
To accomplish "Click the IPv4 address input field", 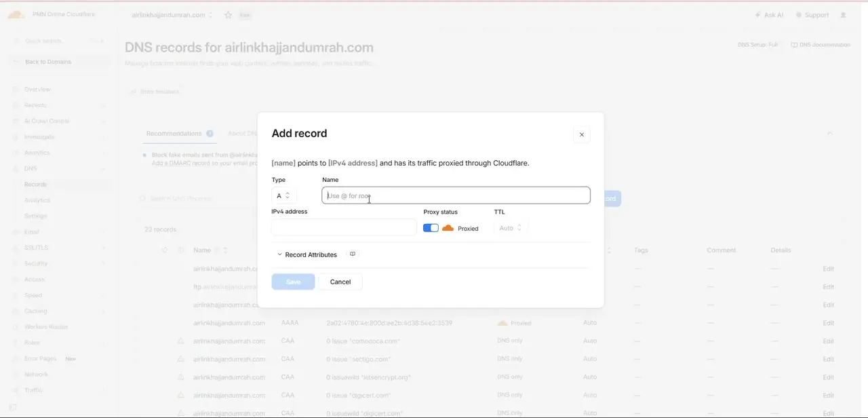I will click(344, 228).
